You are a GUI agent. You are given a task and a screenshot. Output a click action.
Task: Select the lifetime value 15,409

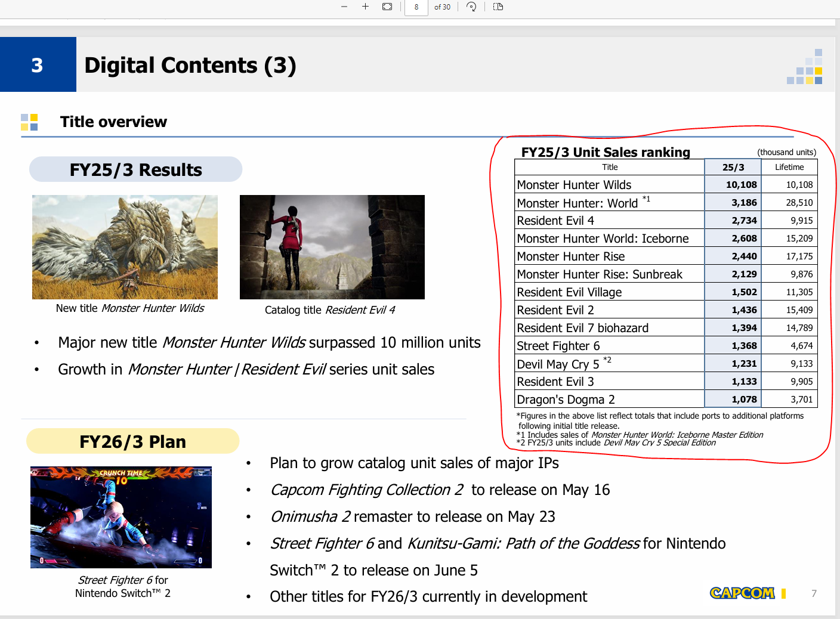point(799,310)
